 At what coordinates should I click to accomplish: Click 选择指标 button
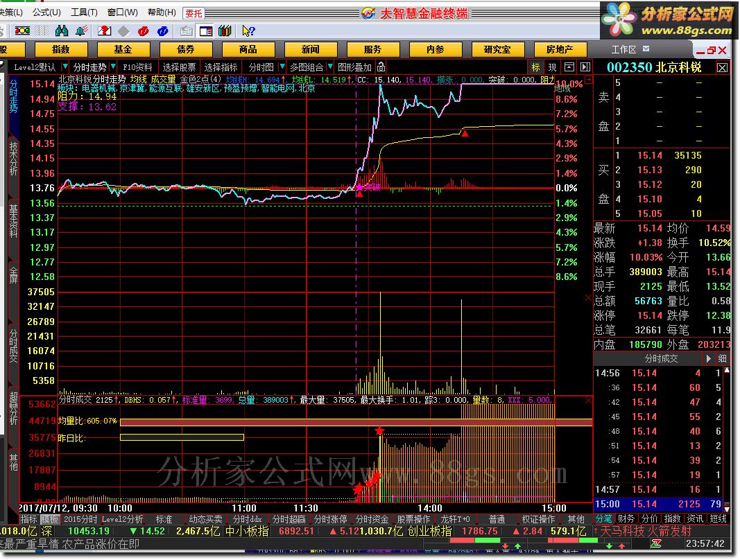tap(221, 67)
